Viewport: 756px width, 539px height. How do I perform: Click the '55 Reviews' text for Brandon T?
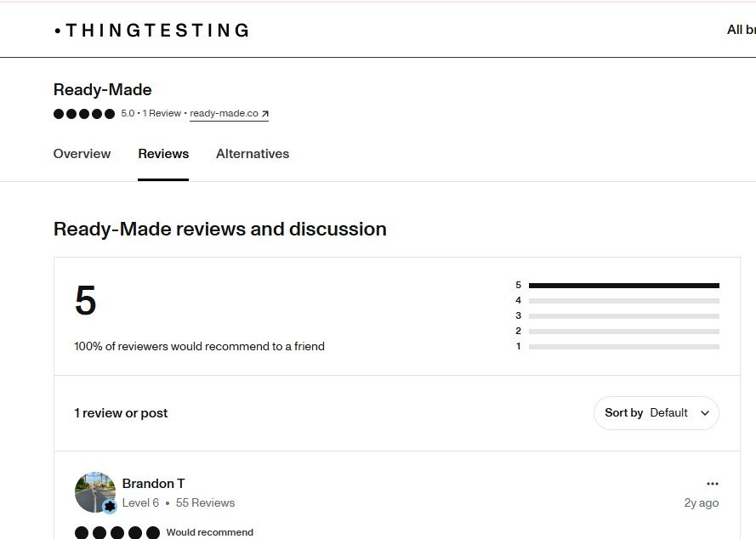(x=206, y=502)
